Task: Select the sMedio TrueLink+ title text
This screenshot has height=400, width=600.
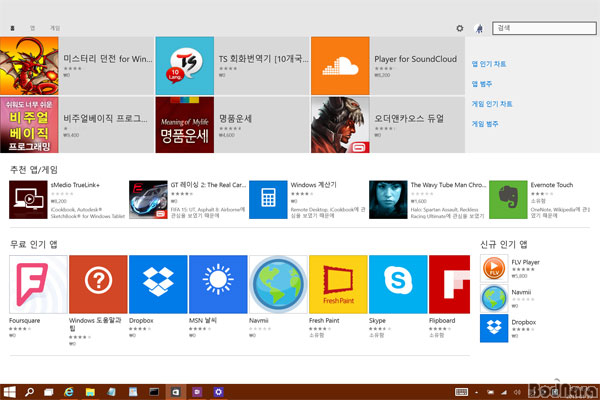Action: point(75,185)
